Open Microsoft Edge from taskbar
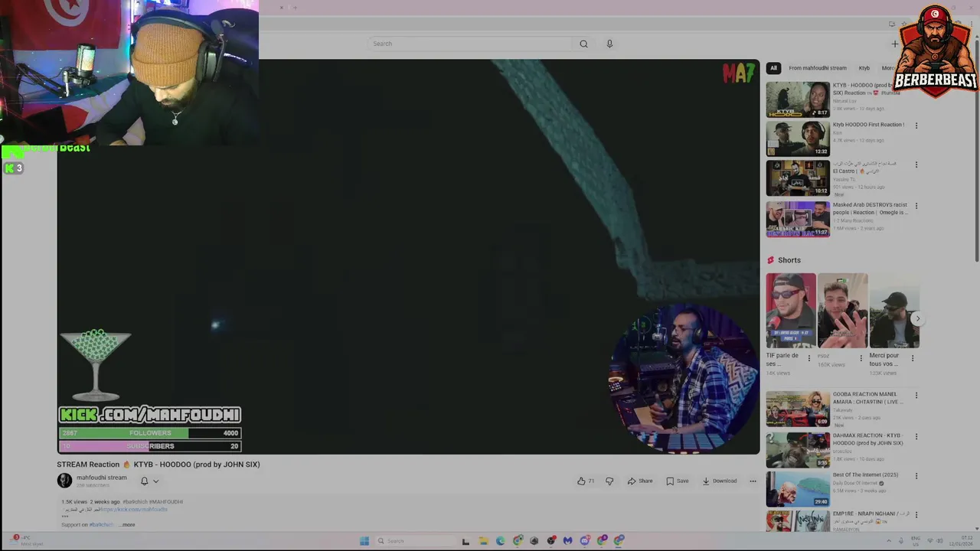 pyautogui.click(x=501, y=541)
